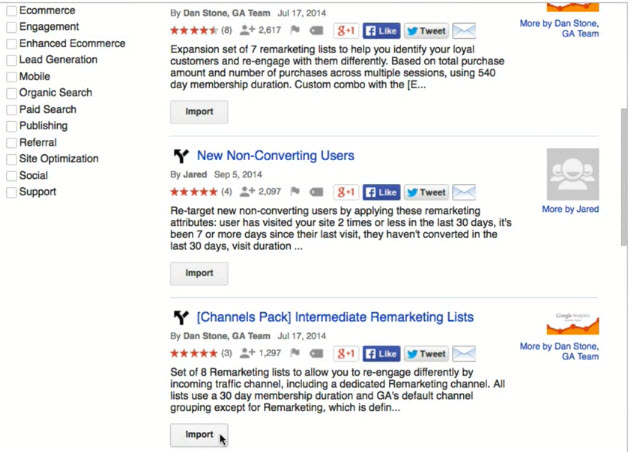Click the email envelope icon for the Channels Pack listing
This screenshot has width=630, height=452.
click(x=464, y=354)
